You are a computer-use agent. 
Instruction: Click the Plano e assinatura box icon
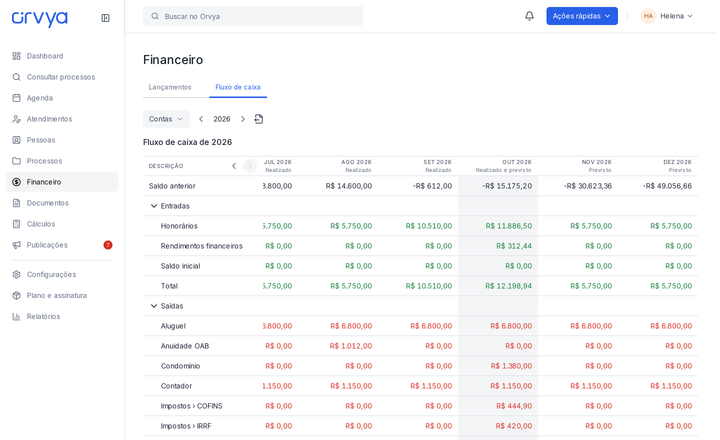17,295
